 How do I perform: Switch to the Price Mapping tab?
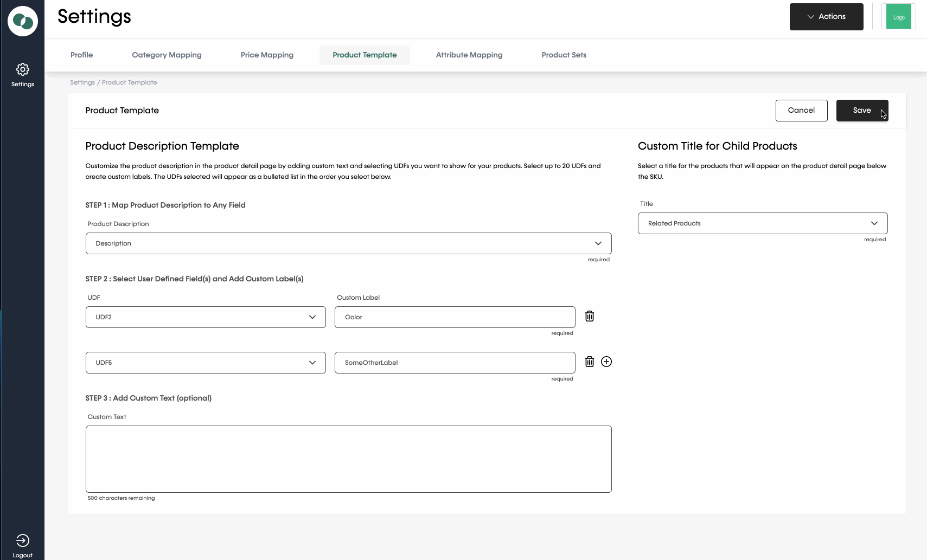pos(267,55)
